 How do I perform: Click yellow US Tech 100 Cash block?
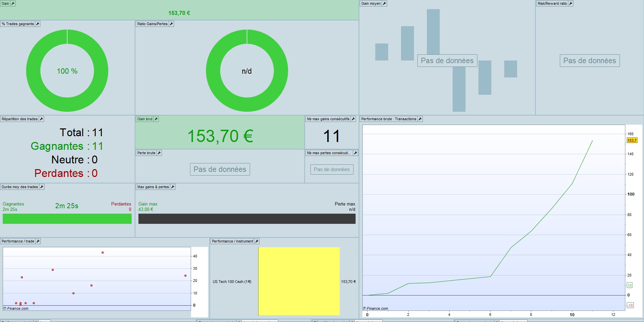299,281
